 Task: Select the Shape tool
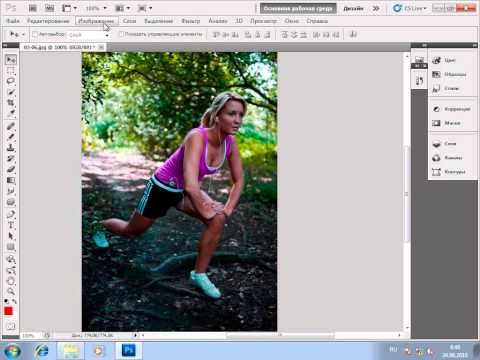[x=11, y=247]
